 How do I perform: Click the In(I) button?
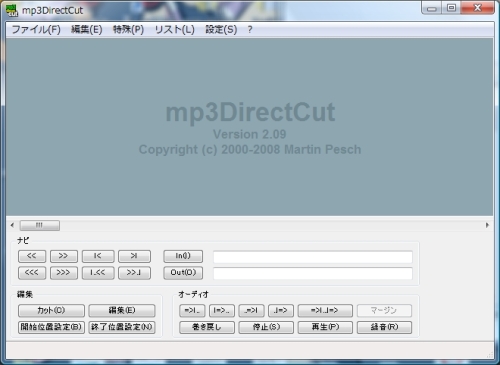183,256
